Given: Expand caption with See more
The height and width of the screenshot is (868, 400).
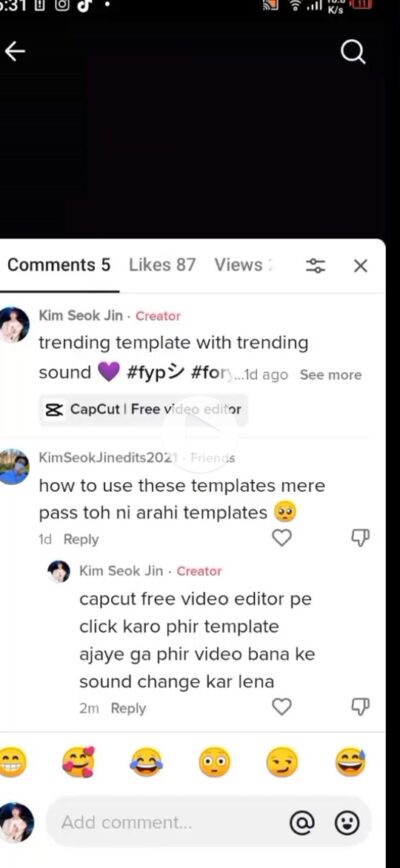Looking at the screenshot, I should [x=330, y=375].
